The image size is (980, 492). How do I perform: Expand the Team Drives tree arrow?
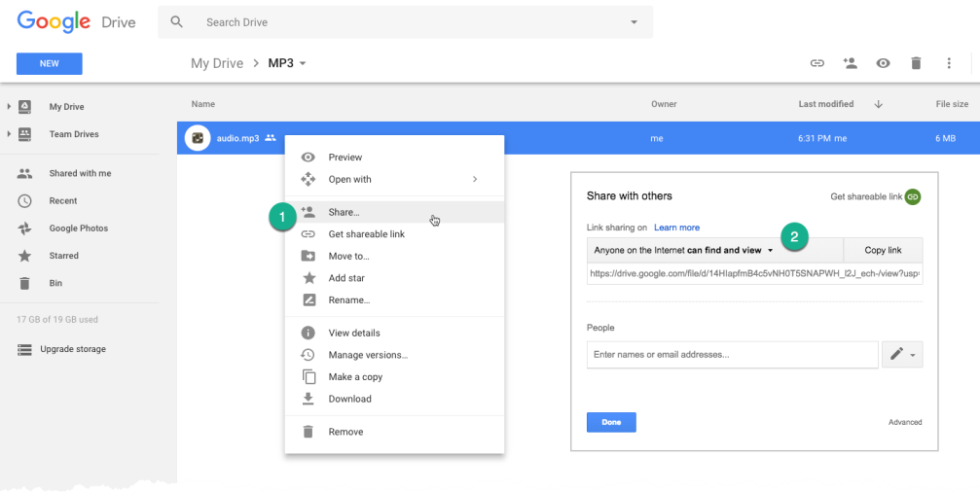(x=9, y=134)
